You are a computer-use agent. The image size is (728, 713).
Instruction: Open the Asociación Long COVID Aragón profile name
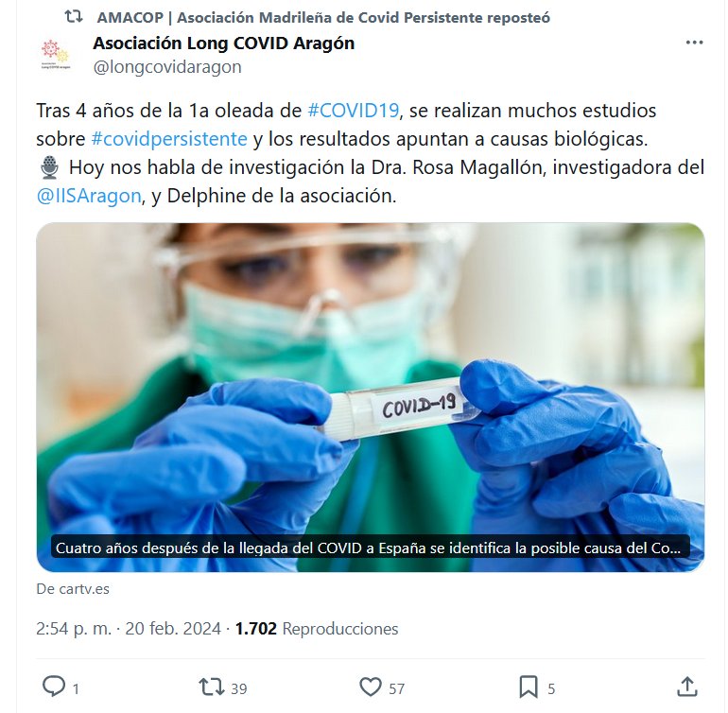[x=224, y=43]
